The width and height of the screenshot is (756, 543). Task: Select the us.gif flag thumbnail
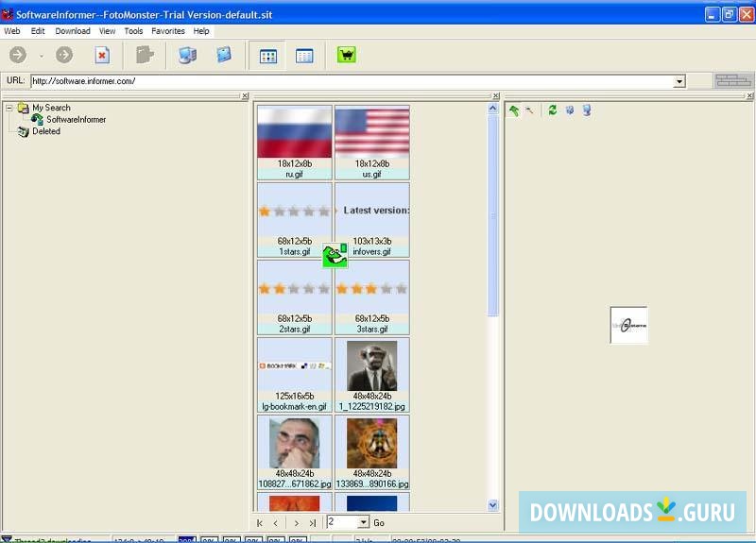click(372, 143)
